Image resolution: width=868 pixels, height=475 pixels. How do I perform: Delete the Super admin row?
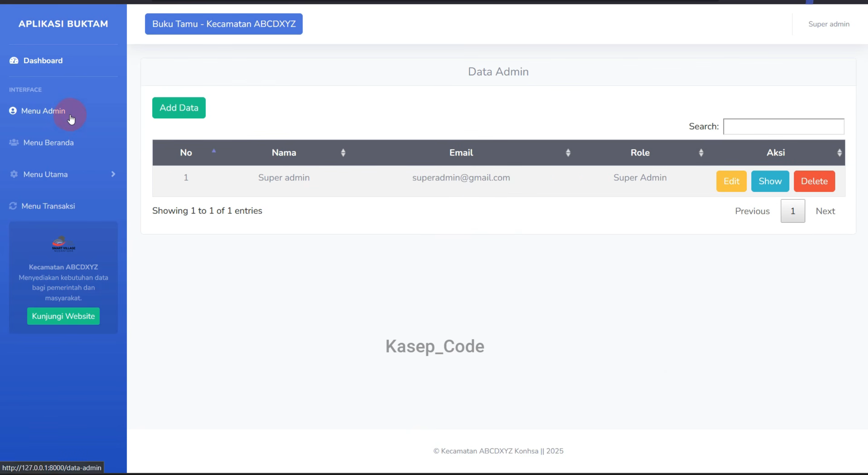click(x=814, y=181)
